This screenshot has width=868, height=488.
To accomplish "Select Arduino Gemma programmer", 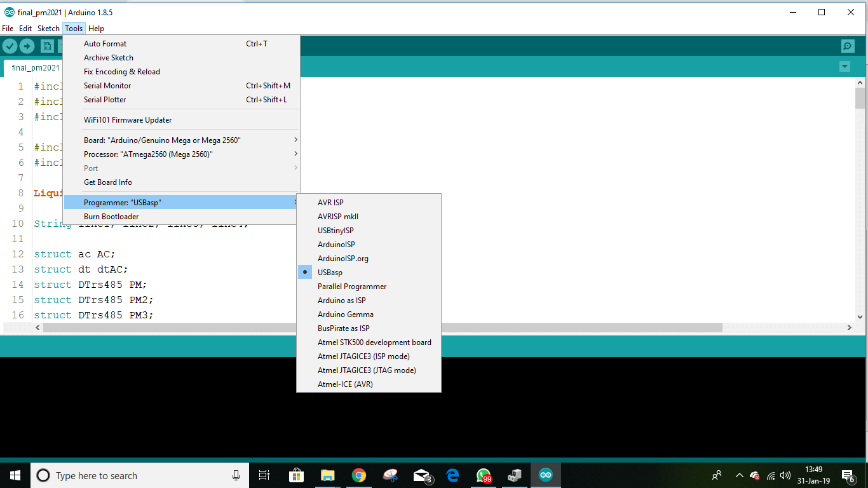I will coord(369,315).
